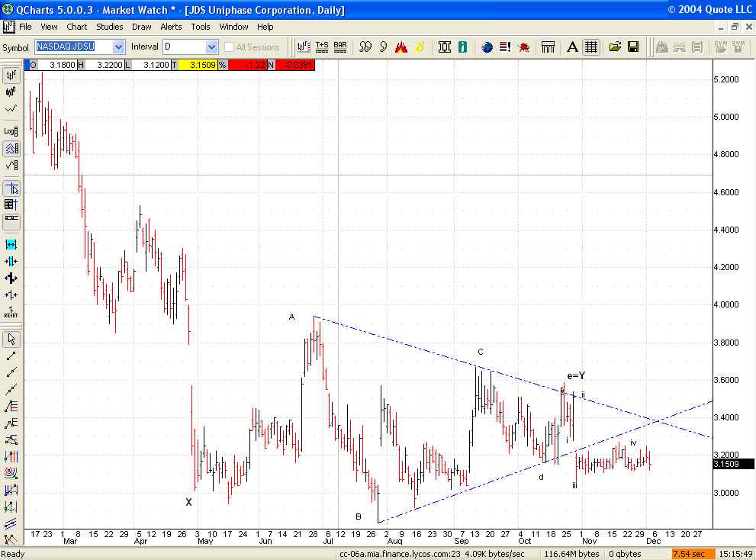Image resolution: width=756 pixels, height=560 pixels.
Task: Save chart using the floppy disk icon
Action: click(633, 47)
